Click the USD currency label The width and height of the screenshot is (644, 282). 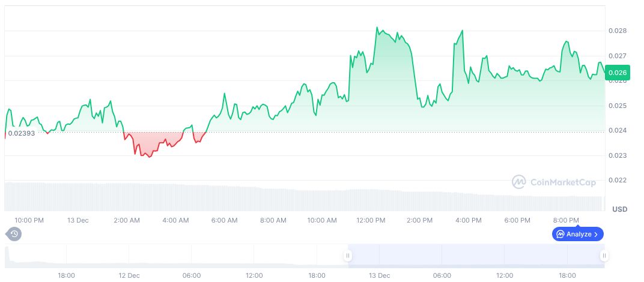(619, 209)
